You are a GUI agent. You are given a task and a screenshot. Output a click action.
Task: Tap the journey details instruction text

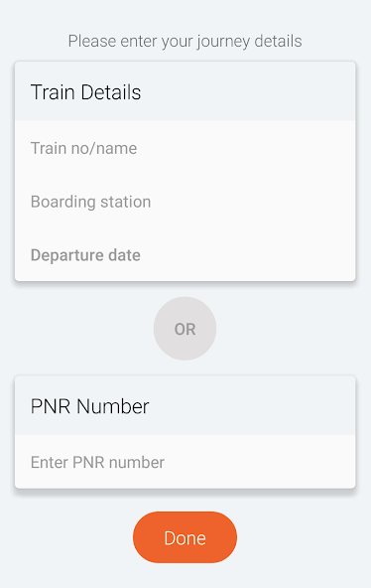pyautogui.click(x=185, y=41)
